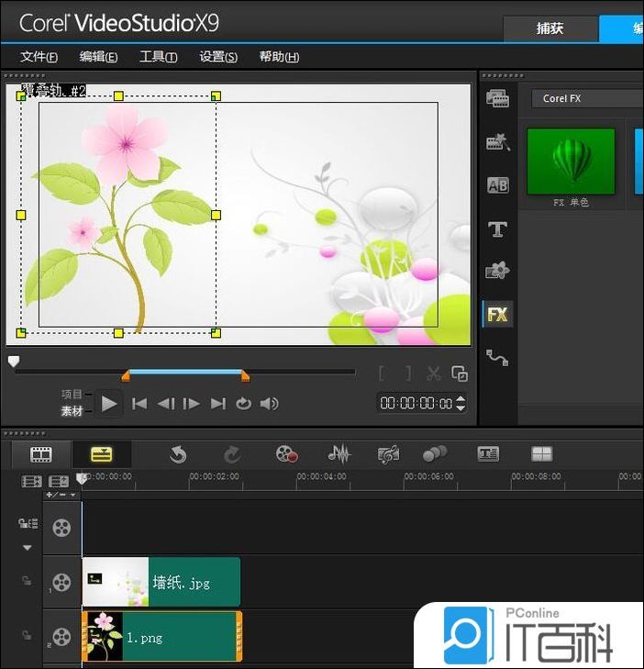Expand the Corel FX filter category dropdown
Image resolution: width=644 pixels, height=669 pixels.
tap(587, 98)
